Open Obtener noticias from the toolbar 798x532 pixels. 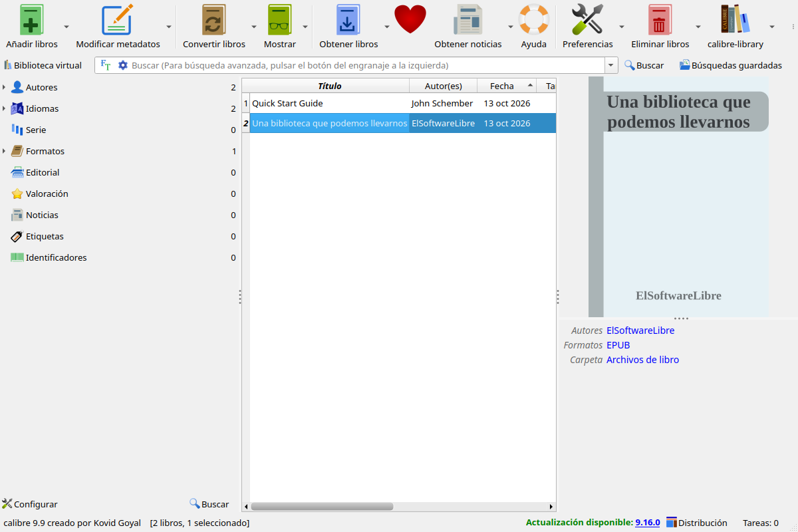(467, 20)
